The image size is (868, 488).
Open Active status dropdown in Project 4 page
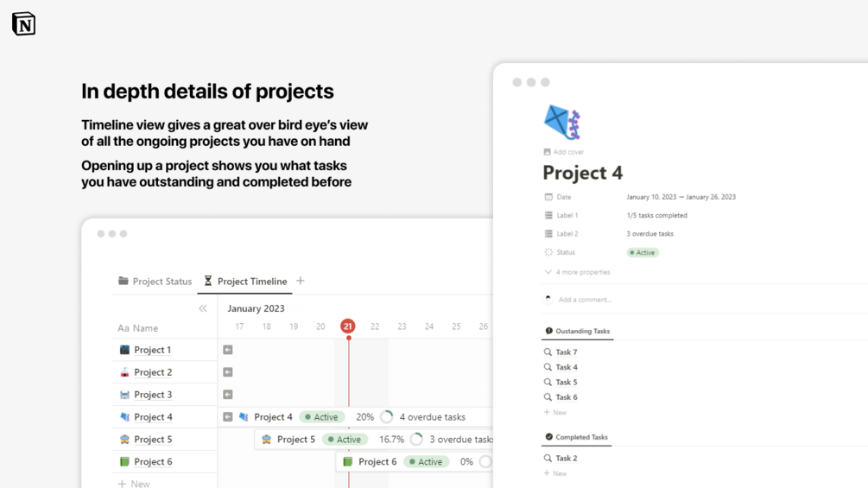[642, 252]
